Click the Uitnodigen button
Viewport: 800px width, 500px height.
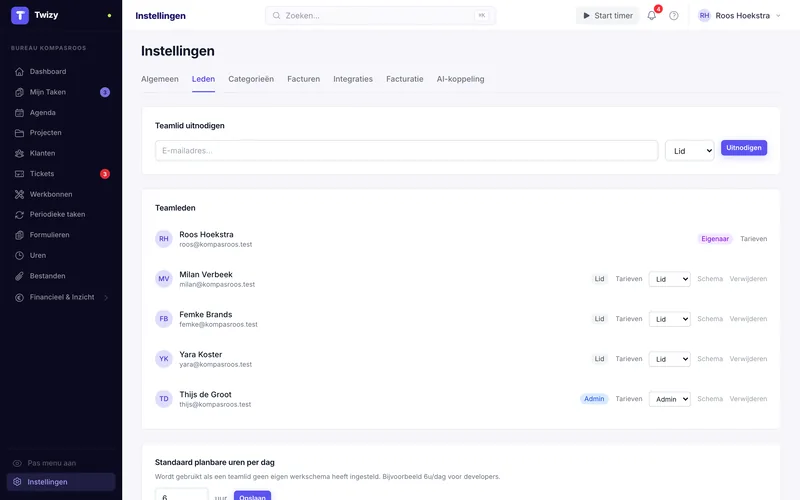pyautogui.click(x=743, y=148)
